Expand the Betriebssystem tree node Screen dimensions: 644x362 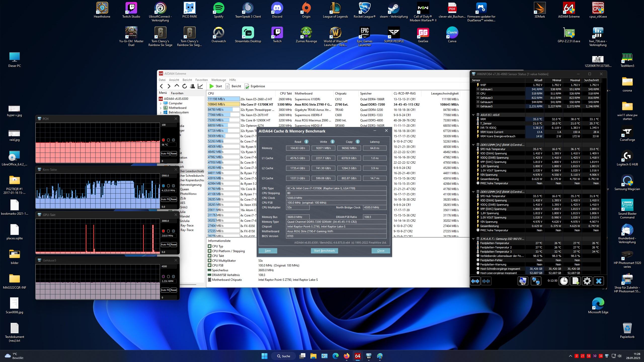point(161,112)
